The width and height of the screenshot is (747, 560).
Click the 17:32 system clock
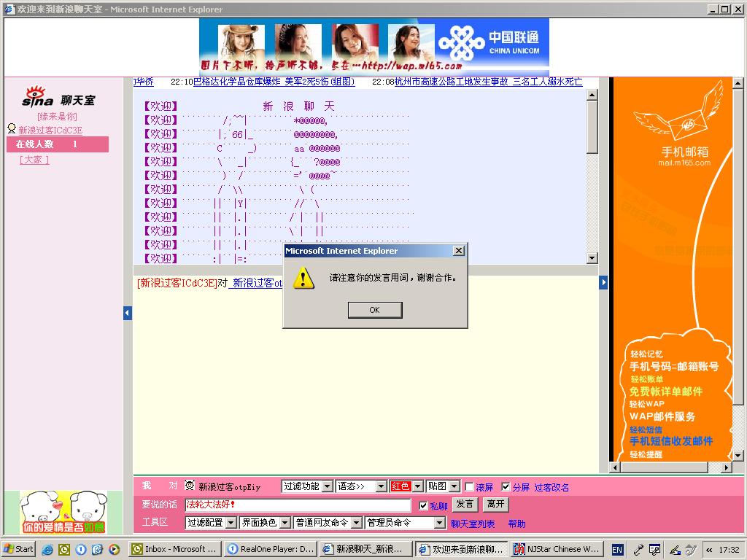729,550
